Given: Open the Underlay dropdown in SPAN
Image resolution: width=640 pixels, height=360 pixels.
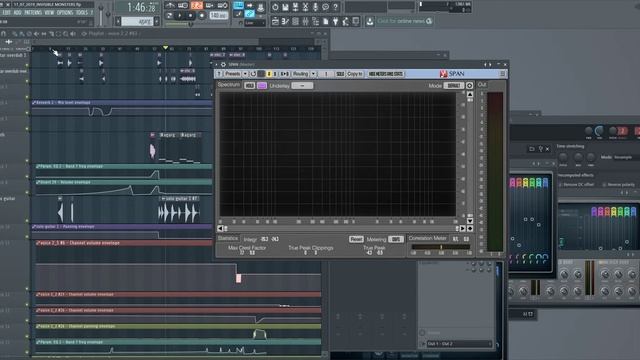Looking at the screenshot, I should point(302,85).
